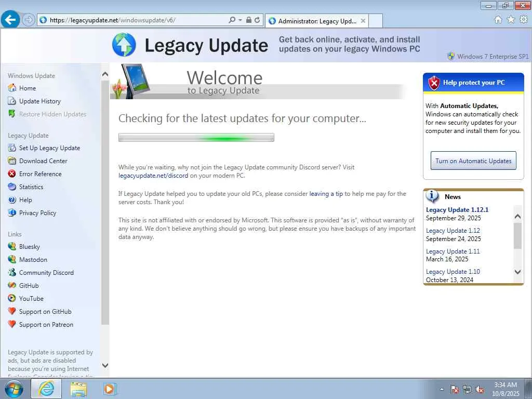
Task: Open a new blank browser tab
Action: [376, 21]
